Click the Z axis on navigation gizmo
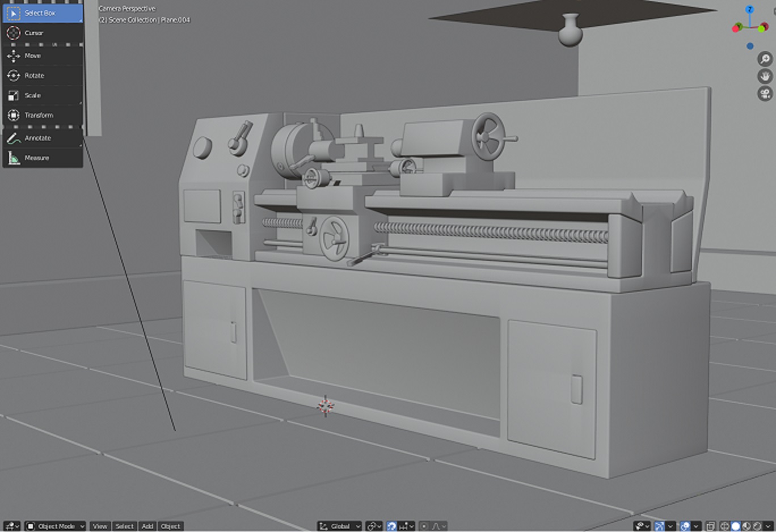This screenshot has width=776, height=532. click(x=749, y=10)
